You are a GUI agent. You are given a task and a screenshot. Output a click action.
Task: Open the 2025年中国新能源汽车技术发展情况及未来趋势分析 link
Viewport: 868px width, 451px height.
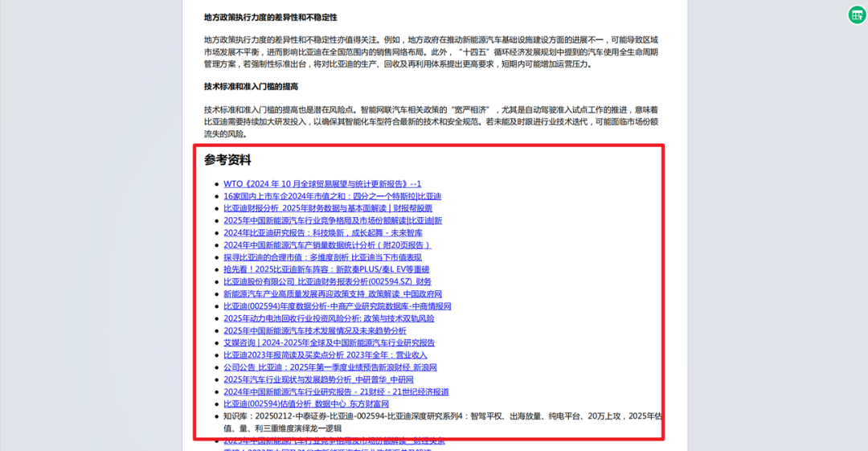click(315, 330)
